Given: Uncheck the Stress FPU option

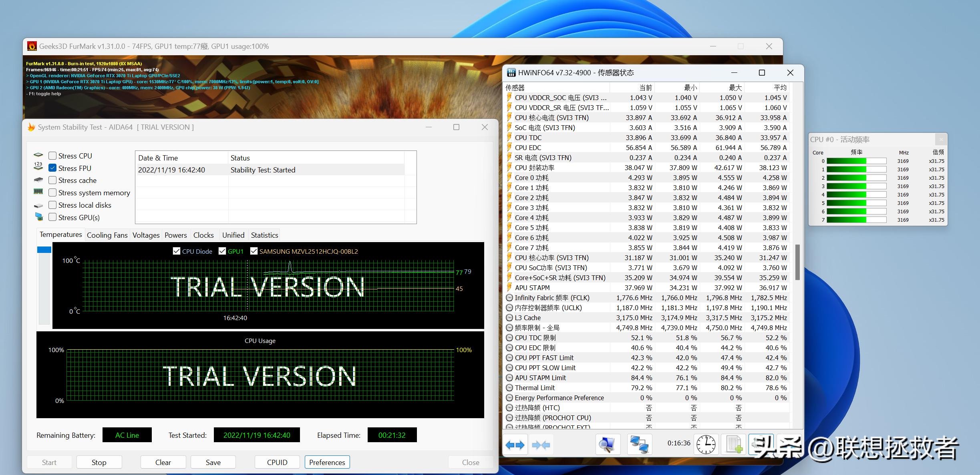Looking at the screenshot, I should coord(52,168).
